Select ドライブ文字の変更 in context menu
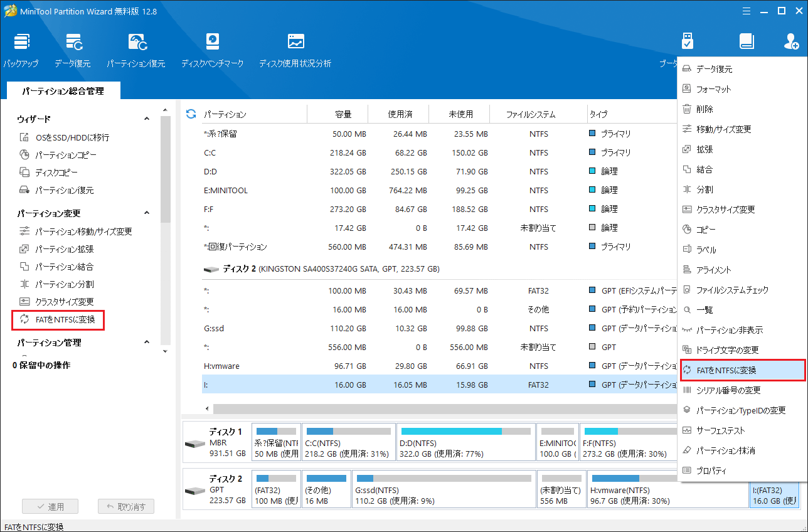The width and height of the screenshot is (808, 532). click(x=742, y=350)
